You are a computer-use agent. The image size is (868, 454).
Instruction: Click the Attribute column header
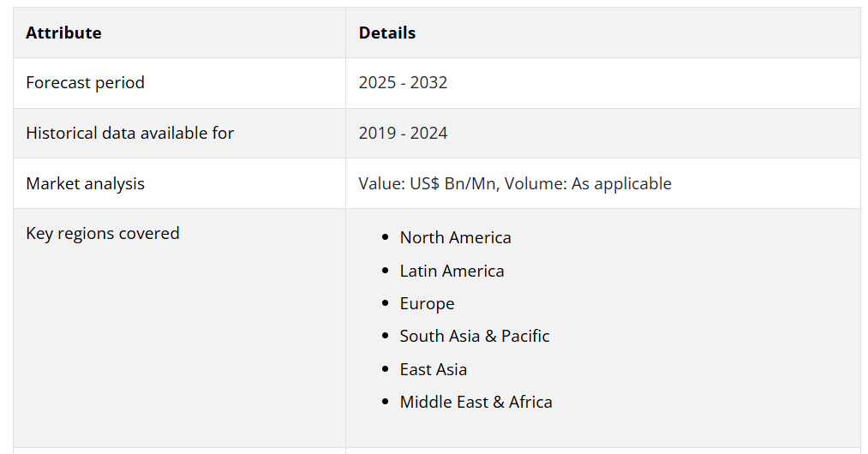(63, 33)
